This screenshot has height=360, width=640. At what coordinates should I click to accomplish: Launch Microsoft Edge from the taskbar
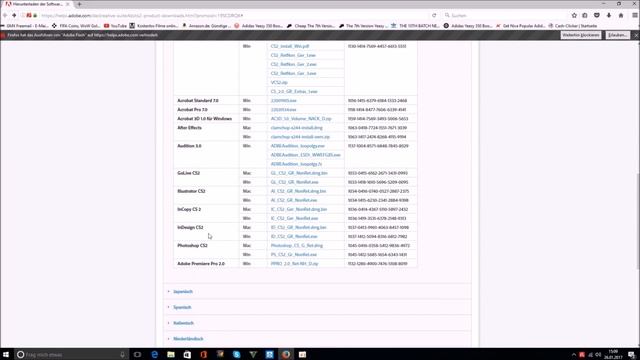point(154,354)
